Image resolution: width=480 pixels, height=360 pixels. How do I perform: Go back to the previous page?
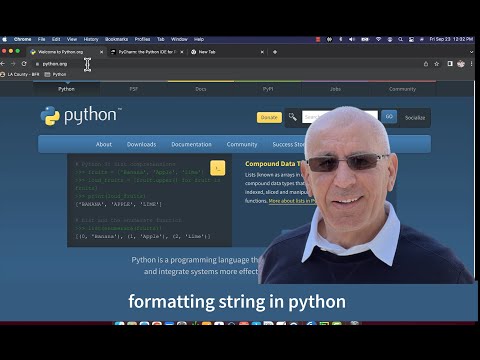tap(3, 64)
